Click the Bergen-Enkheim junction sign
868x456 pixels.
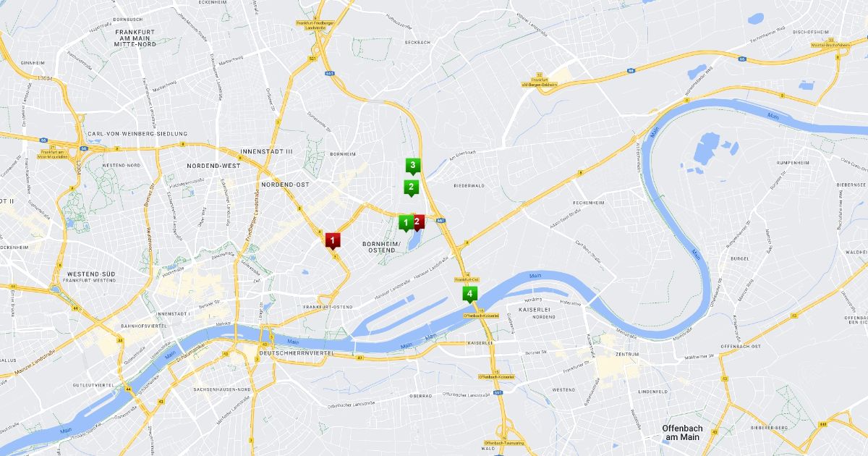(536, 82)
